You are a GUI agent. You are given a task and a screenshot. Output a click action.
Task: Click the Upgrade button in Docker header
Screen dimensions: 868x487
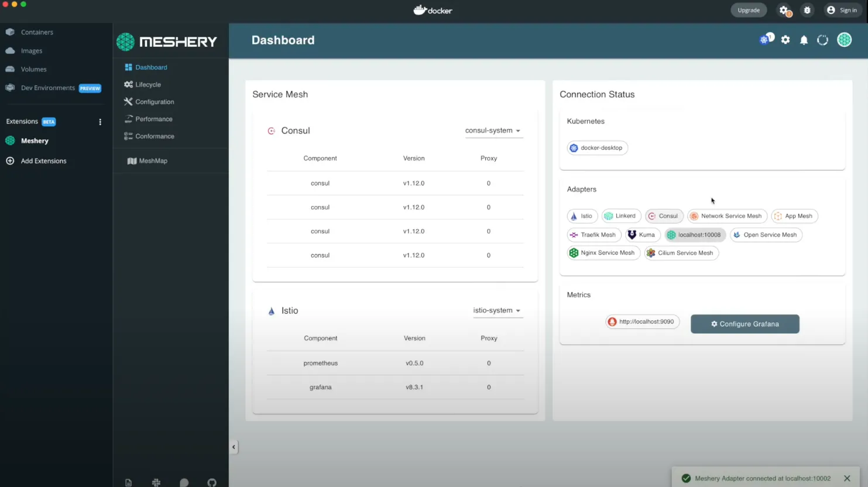[x=749, y=10]
